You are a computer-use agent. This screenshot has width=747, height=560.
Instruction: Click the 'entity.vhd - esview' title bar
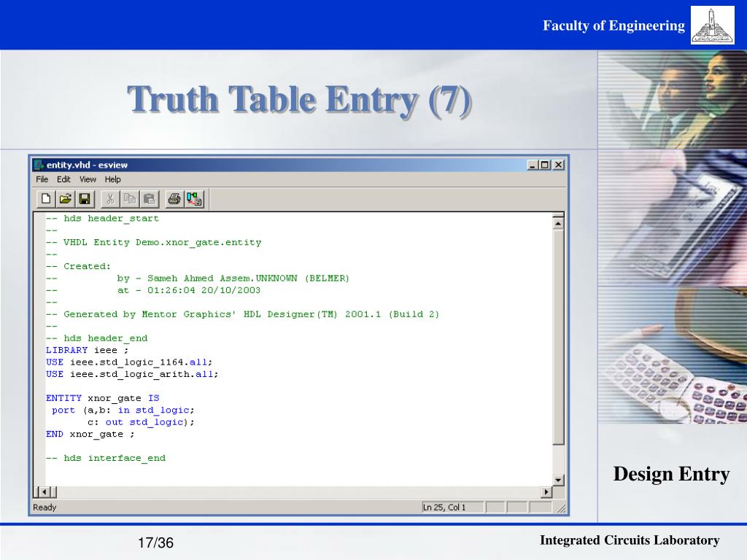coord(298,165)
